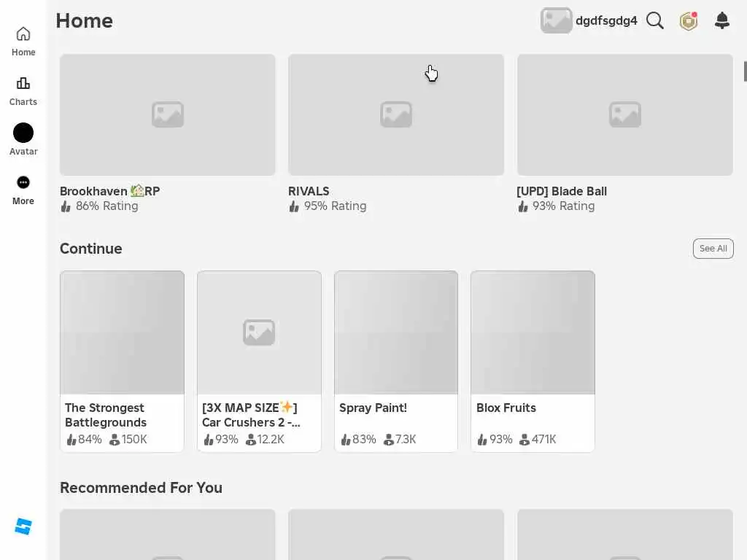
Task: Open the notifications bell icon
Action: pos(722,20)
